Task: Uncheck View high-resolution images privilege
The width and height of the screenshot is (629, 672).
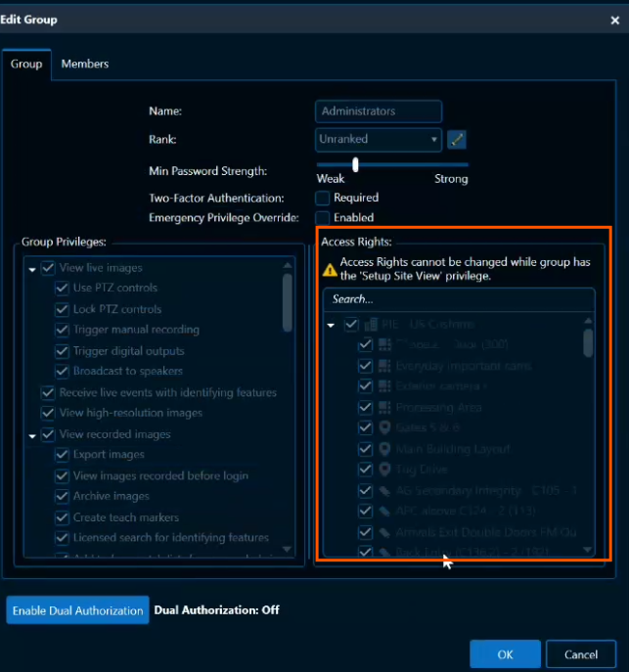Action: coord(48,413)
